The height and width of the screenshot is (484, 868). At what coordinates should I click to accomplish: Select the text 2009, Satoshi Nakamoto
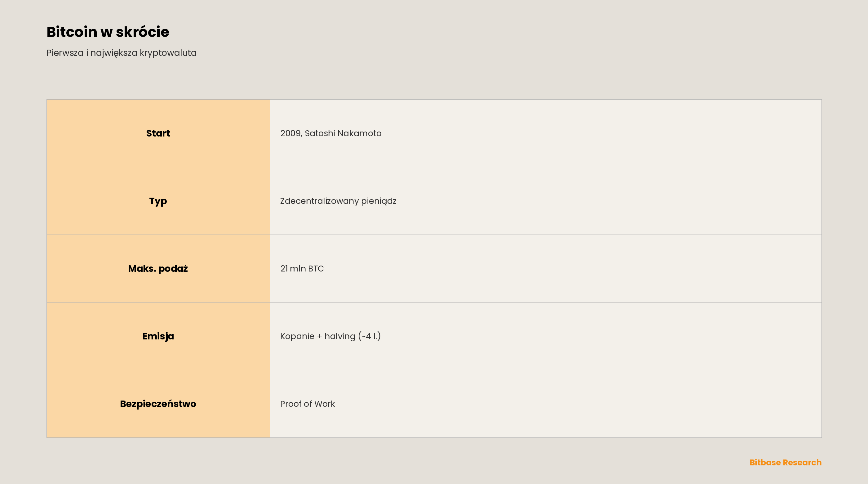(x=331, y=133)
